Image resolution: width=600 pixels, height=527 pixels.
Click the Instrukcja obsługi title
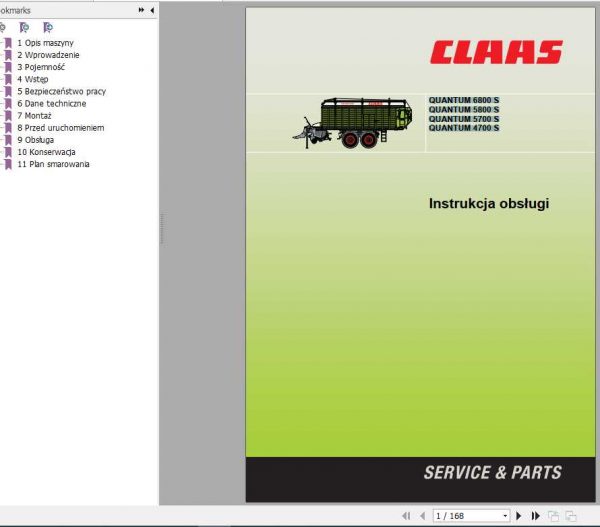coord(489,204)
